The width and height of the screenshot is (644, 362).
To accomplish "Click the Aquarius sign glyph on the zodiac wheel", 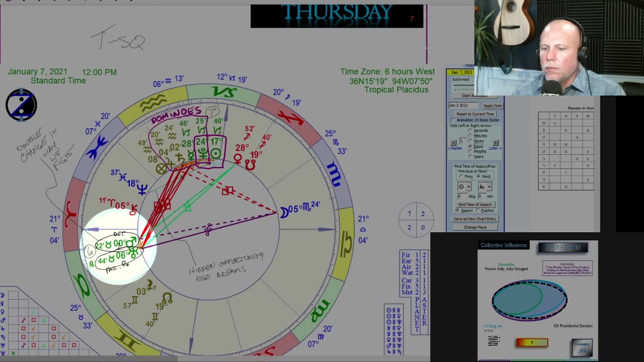I will (x=152, y=104).
